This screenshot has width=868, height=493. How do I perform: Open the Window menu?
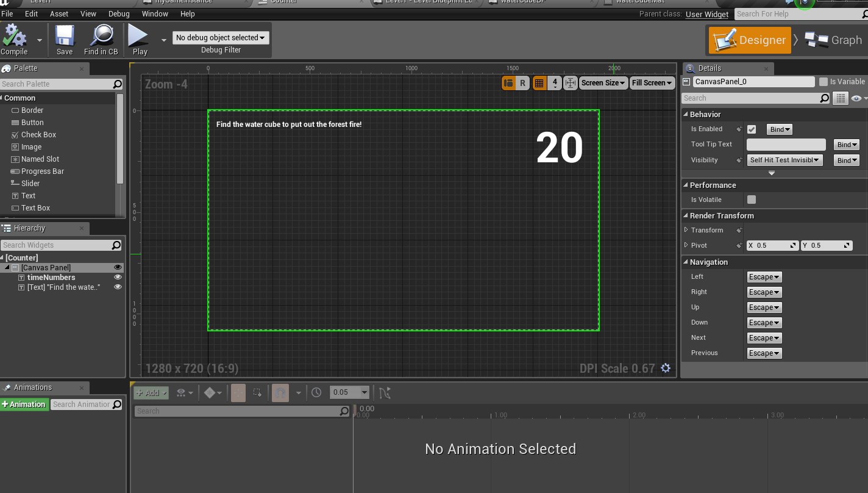tap(154, 13)
